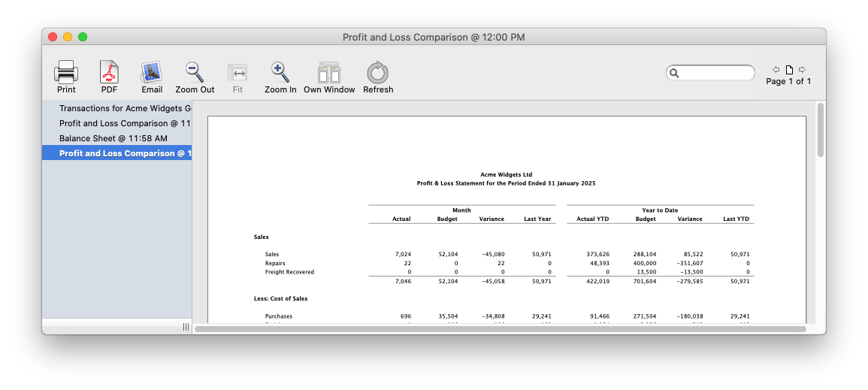The width and height of the screenshot is (868, 390).
Task: Click Purchases YTD variance -180,038
Action: [689, 316]
